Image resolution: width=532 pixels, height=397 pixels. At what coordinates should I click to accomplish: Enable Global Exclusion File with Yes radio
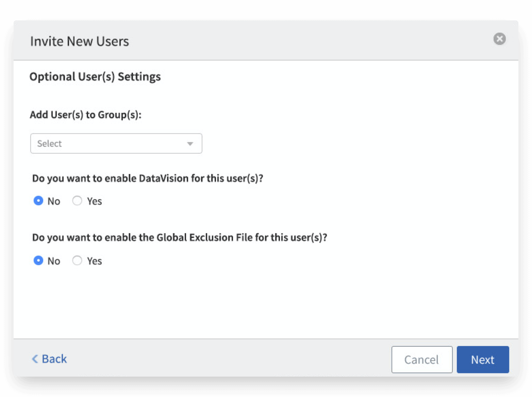[x=77, y=261]
